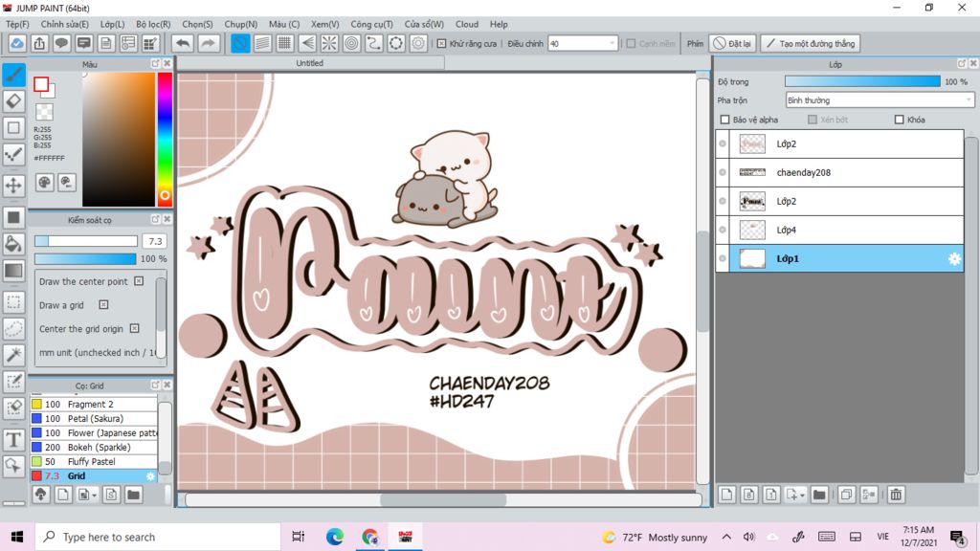This screenshot has width=980, height=551.
Task: Enable the crisscross grid snap
Action: coord(285,44)
